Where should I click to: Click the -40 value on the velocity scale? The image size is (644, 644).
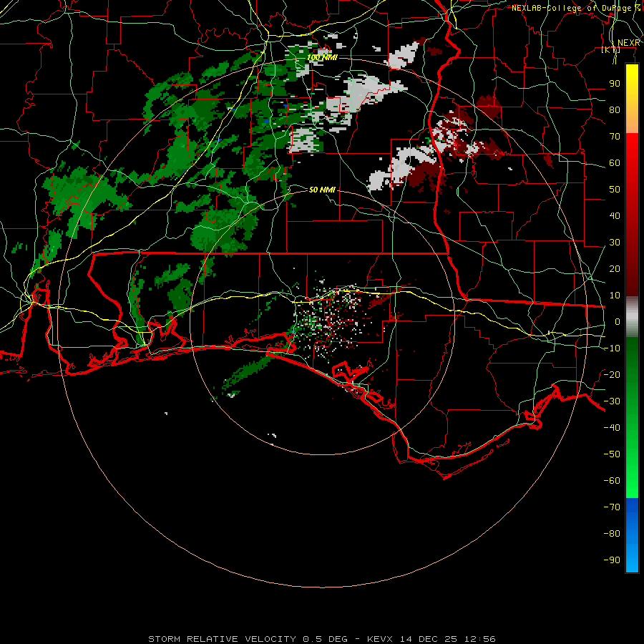pos(612,428)
